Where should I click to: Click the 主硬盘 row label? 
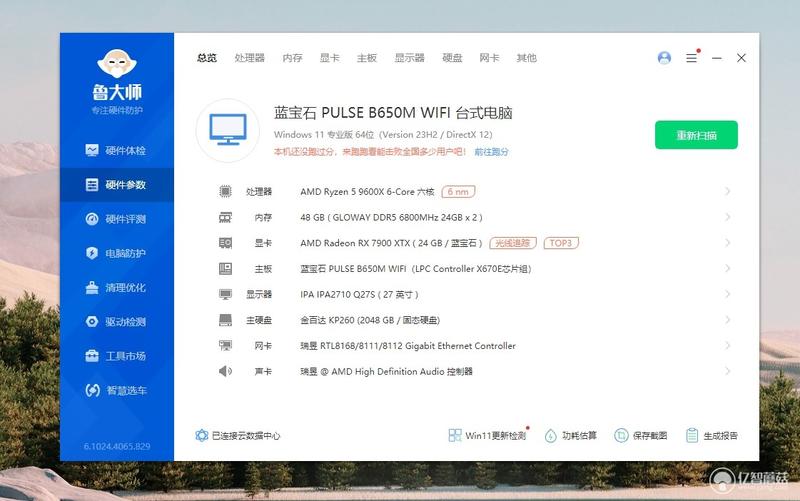259,320
